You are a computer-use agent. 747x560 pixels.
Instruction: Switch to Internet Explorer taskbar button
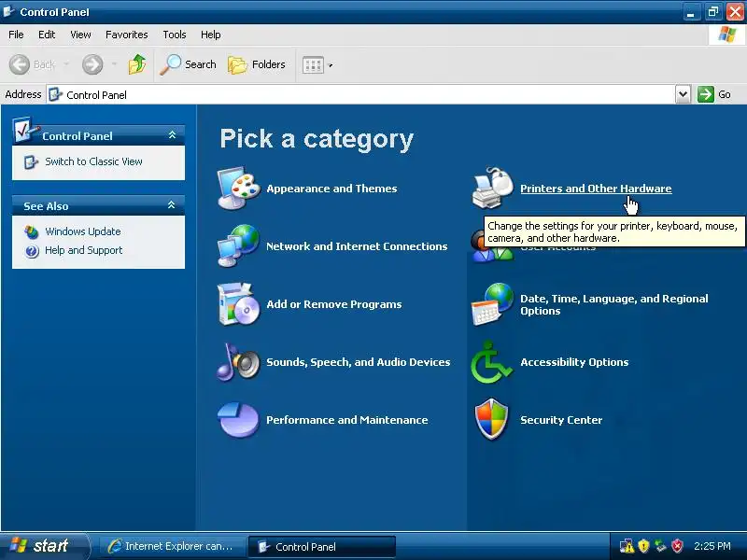click(x=172, y=546)
